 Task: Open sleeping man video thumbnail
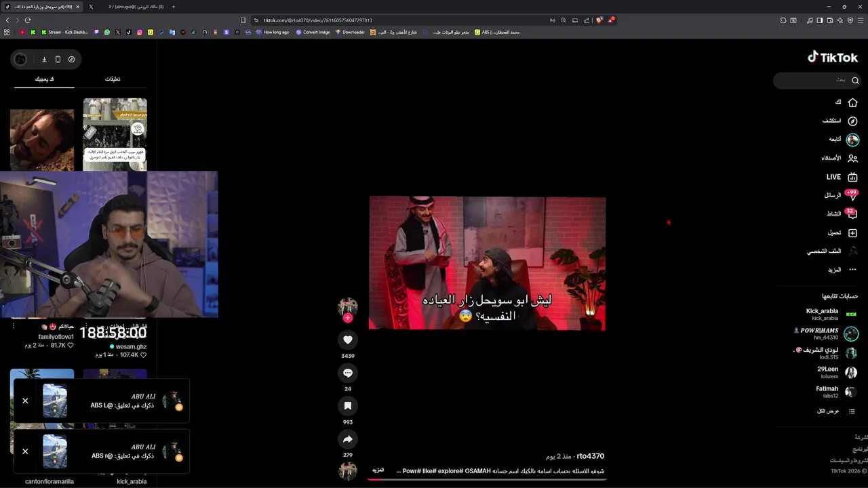point(42,140)
